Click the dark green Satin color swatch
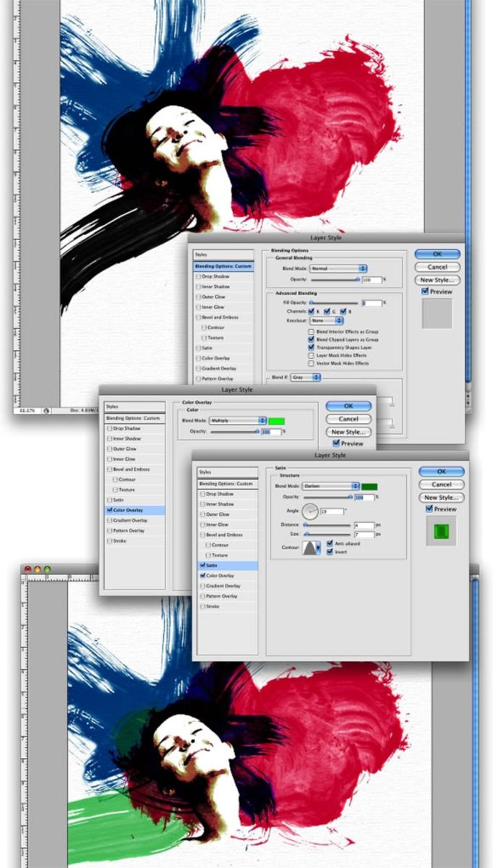The image size is (493, 868). [x=369, y=486]
